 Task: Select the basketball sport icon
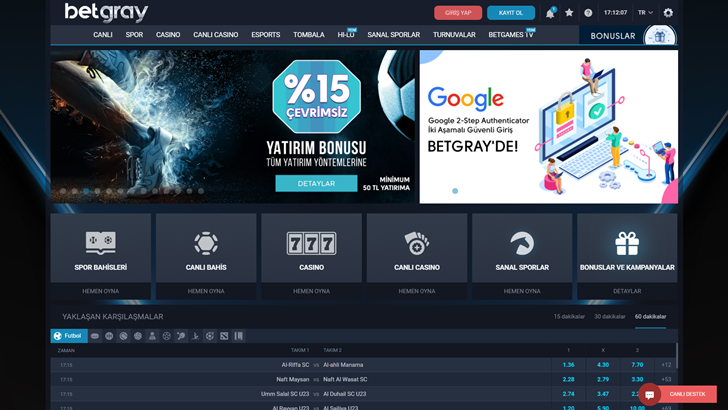(x=109, y=336)
